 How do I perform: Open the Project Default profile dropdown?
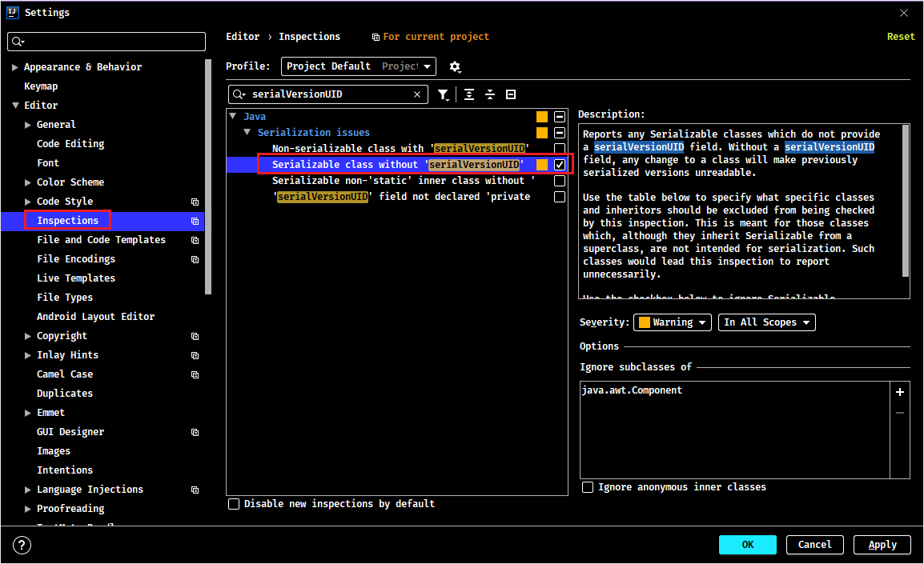tap(359, 66)
